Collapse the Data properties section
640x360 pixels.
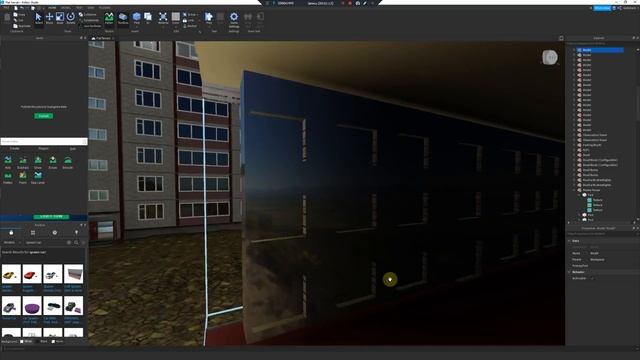coord(570,241)
